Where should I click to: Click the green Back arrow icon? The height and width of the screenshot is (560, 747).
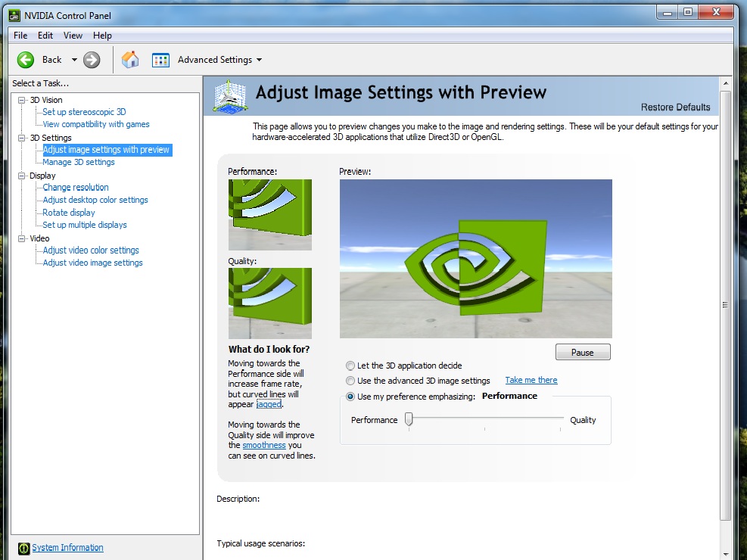[x=26, y=60]
